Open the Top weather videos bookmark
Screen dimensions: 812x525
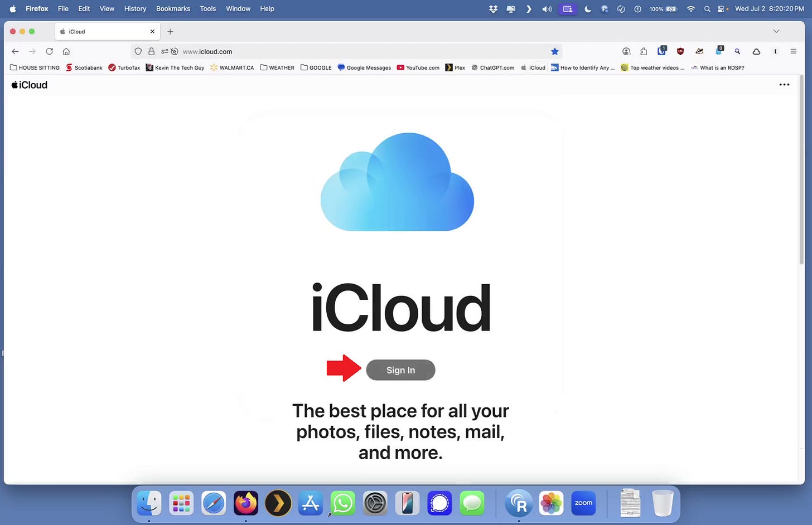[x=652, y=67]
